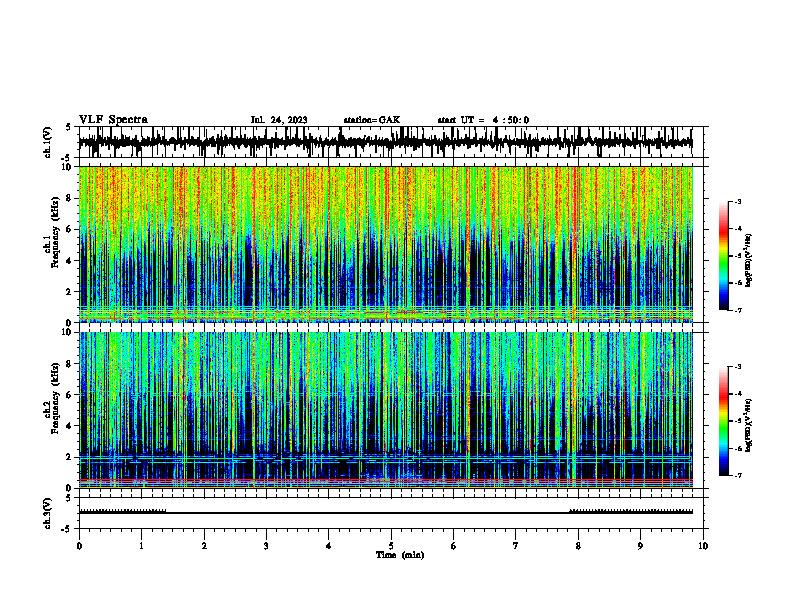Click the "Time (min)" x-axis label
This screenshot has height=612, width=792.
(x=400, y=555)
